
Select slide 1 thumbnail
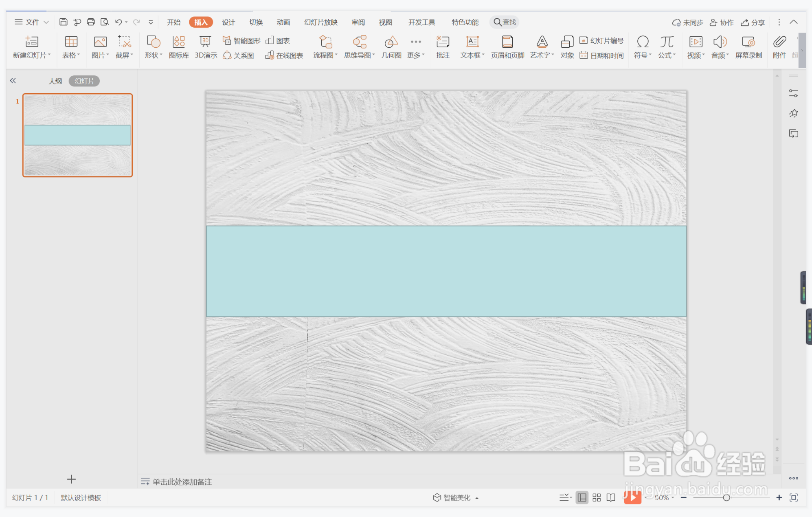click(77, 135)
